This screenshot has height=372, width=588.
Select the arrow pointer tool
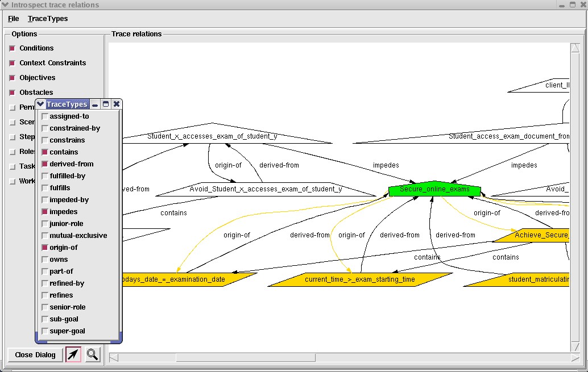coord(73,354)
